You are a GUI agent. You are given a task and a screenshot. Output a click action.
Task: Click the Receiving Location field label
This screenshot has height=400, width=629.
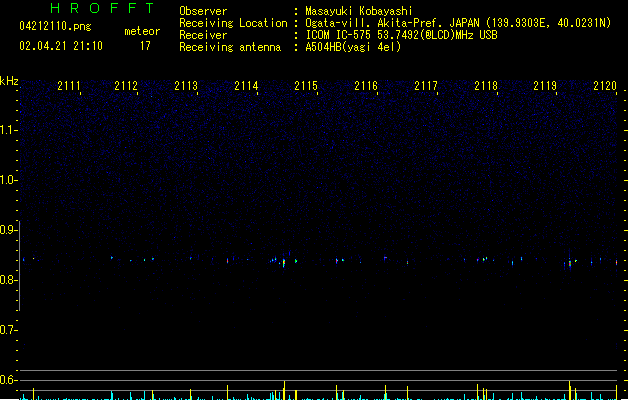tap(233, 23)
